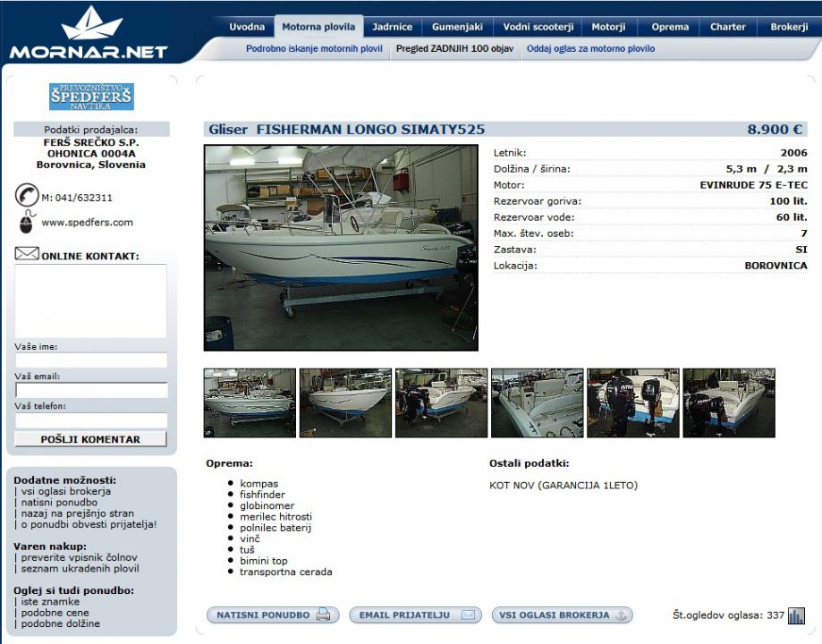Viewport: 822px width, 644px height.
Task: Click the NATISNI PONUDBO printer button
Action: click(x=273, y=615)
